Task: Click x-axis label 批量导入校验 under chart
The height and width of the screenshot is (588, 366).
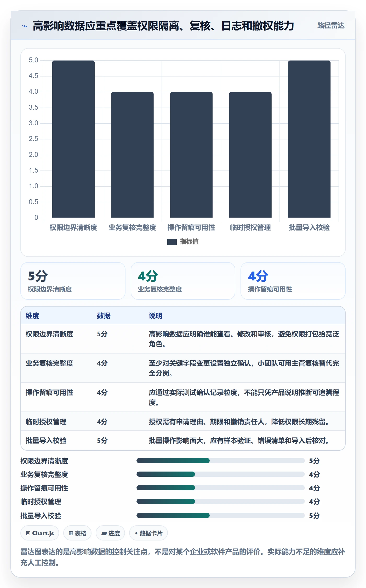Action: click(x=309, y=228)
